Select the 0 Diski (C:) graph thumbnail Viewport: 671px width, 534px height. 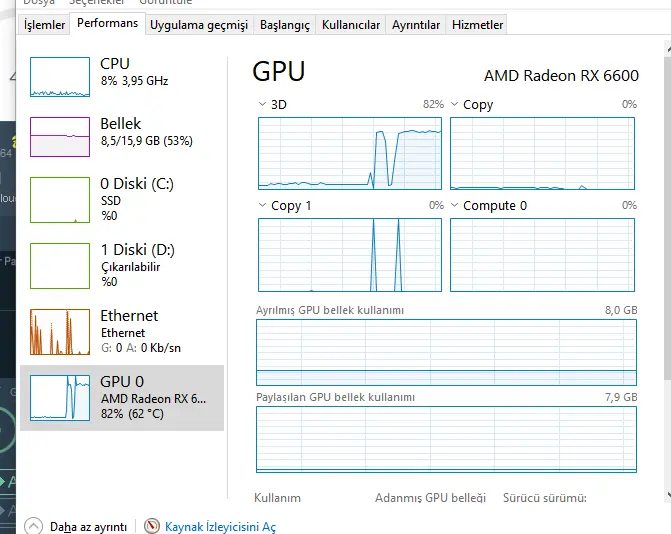point(60,200)
